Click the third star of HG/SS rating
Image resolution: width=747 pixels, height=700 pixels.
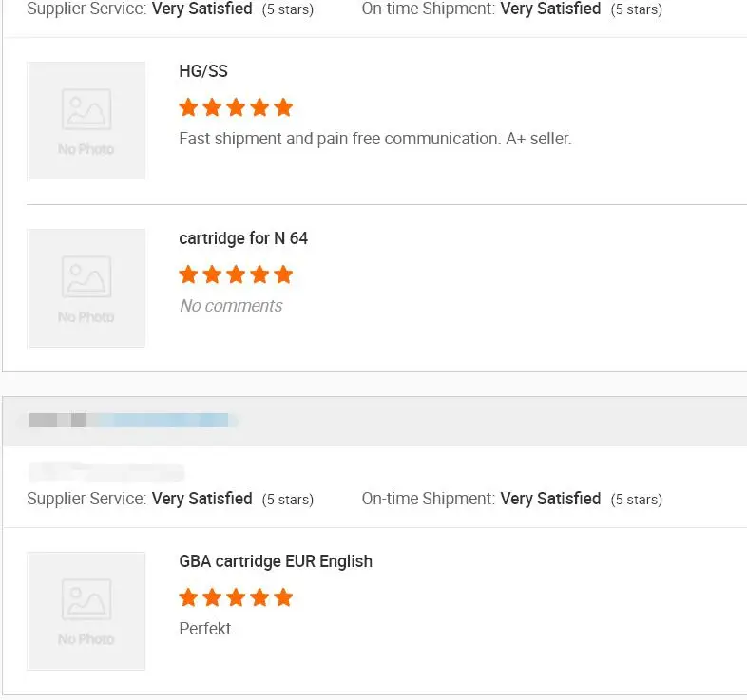point(236,107)
